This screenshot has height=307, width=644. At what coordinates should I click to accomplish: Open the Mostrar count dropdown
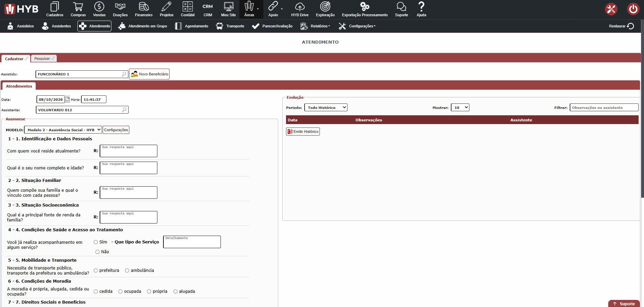[460, 108]
